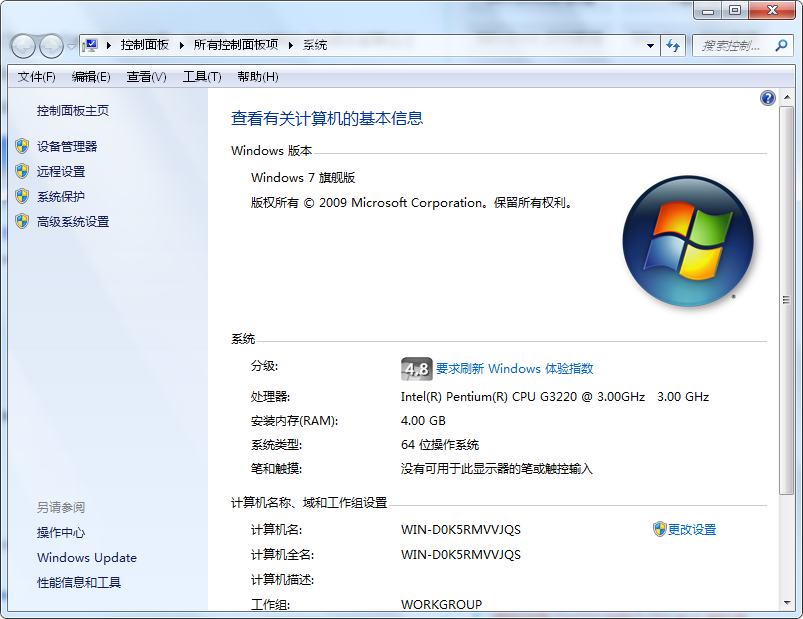Click the Windows 7 logo image
Image resolution: width=803 pixels, height=619 pixels.
tap(688, 241)
